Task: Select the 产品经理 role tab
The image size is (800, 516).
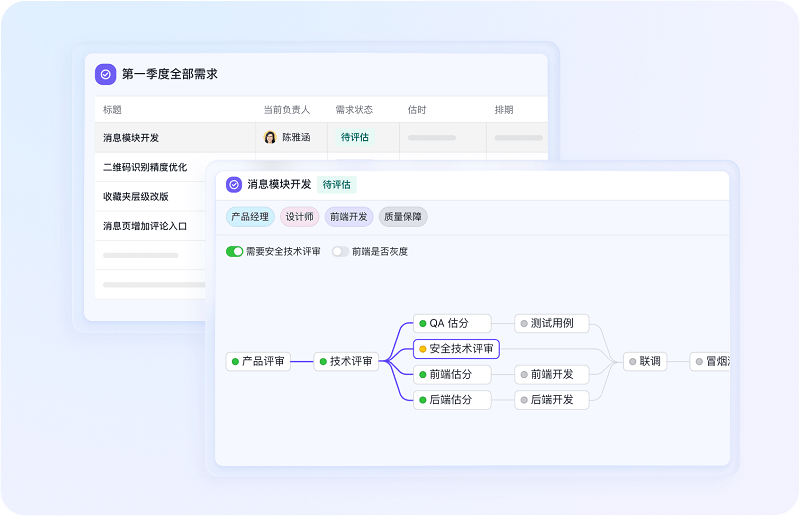Action: click(250, 216)
